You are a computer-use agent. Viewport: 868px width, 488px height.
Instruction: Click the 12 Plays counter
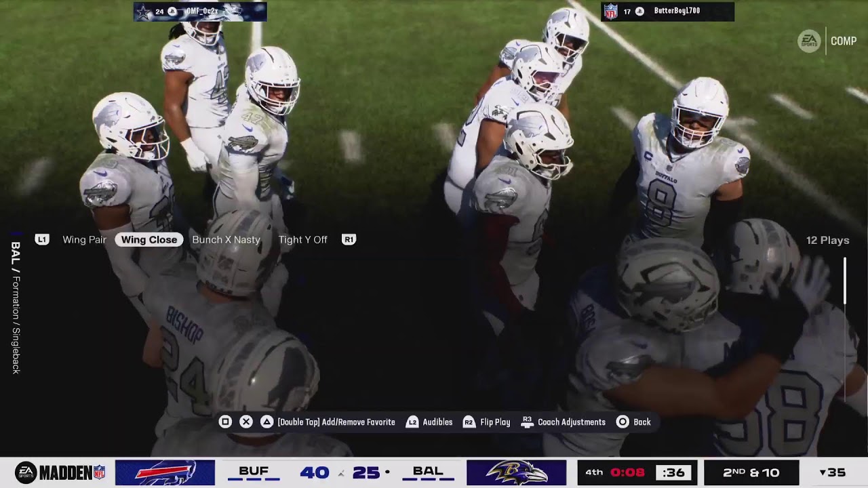[x=827, y=240]
